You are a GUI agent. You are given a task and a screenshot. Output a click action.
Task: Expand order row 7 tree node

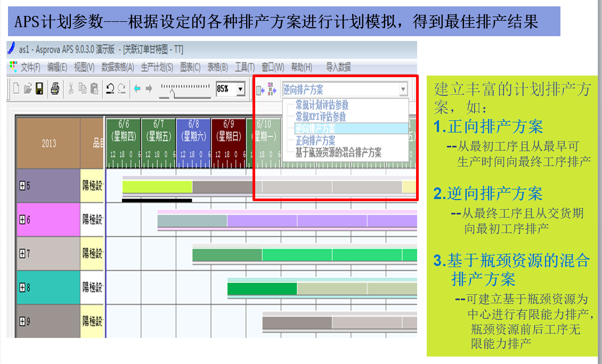point(22,253)
